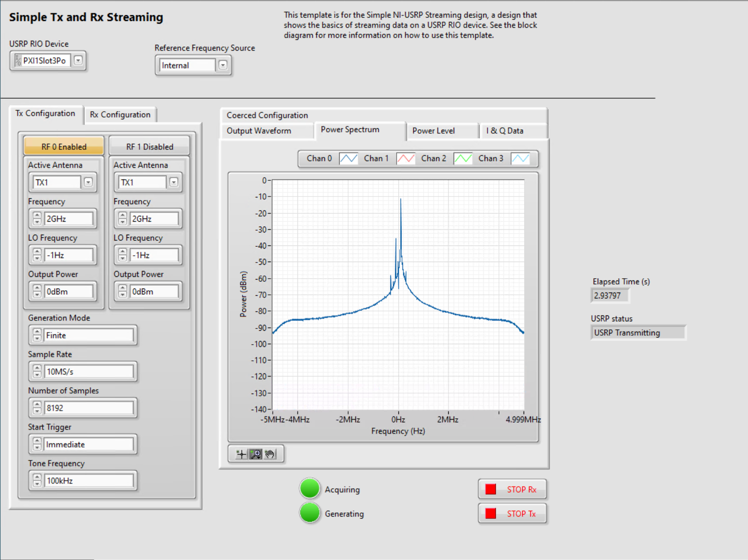
Task: Click the green Generating indicator LED
Action: point(310,513)
